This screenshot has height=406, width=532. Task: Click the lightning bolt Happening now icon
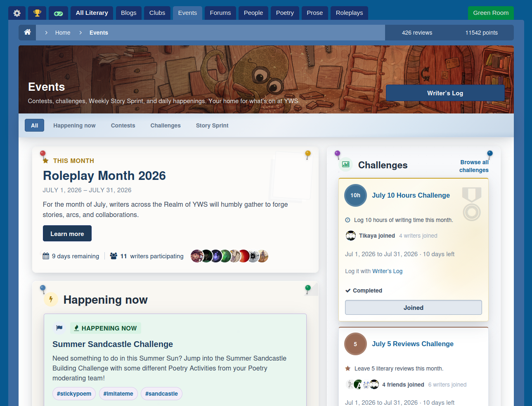51,300
